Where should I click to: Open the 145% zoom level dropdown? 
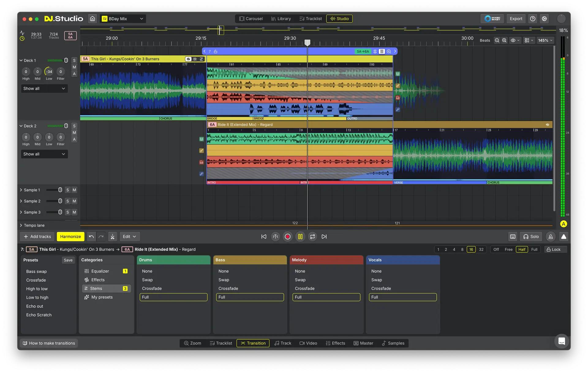pyautogui.click(x=545, y=40)
